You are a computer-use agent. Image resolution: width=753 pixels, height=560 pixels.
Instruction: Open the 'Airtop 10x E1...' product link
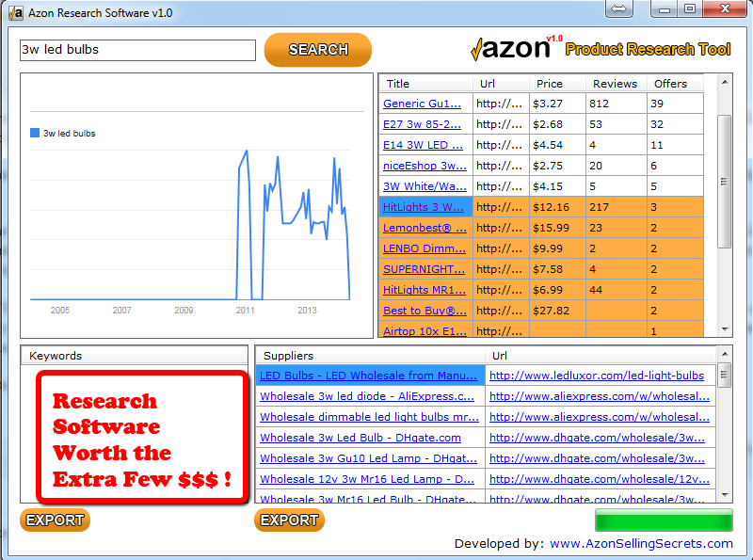(x=425, y=331)
